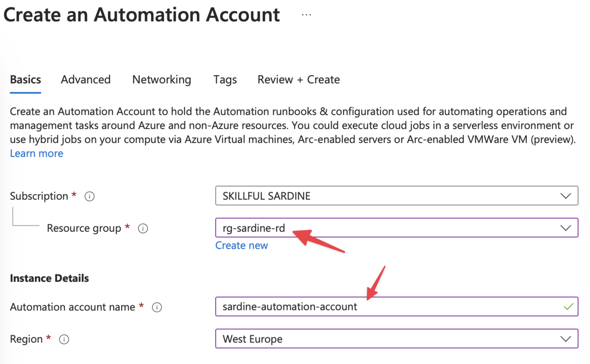The image size is (590, 364).
Task: Click Create new resource group link
Action: point(242,246)
